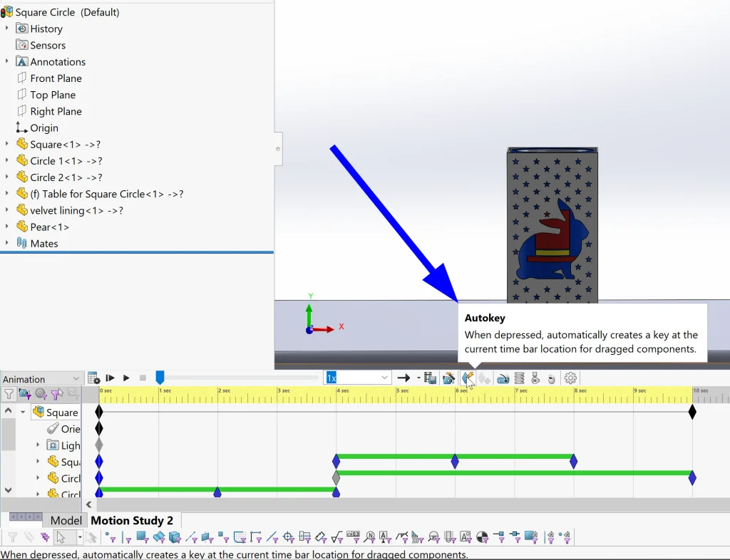This screenshot has height=560, width=730.
Task: Open the 1x playback speed dropdown
Action: click(384, 378)
